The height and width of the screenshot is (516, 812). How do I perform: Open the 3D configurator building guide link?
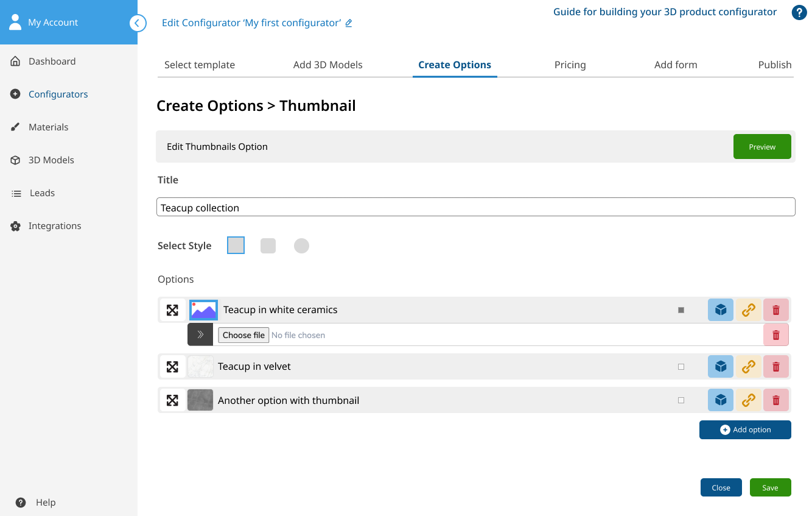pyautogui.click(x=664, y=12)
